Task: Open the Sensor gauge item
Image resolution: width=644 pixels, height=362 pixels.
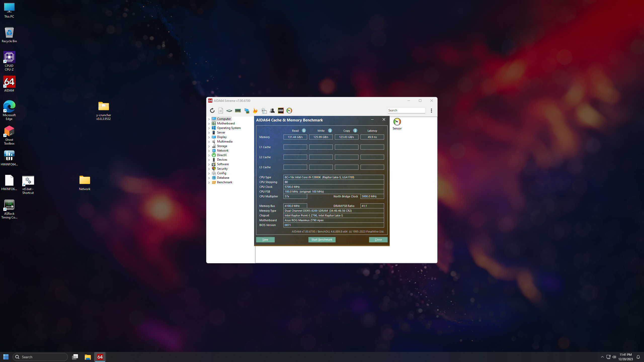Action: [x=397, y=124]
